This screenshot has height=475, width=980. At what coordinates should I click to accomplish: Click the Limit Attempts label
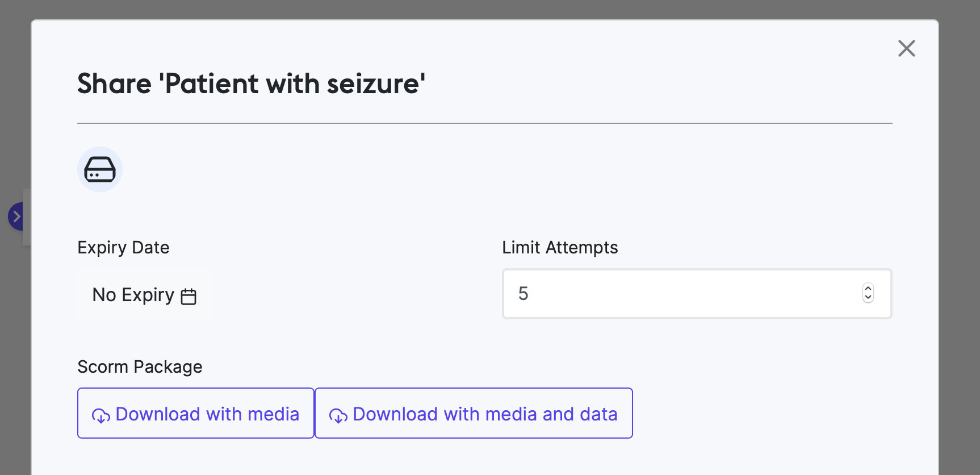coord(560,248)
